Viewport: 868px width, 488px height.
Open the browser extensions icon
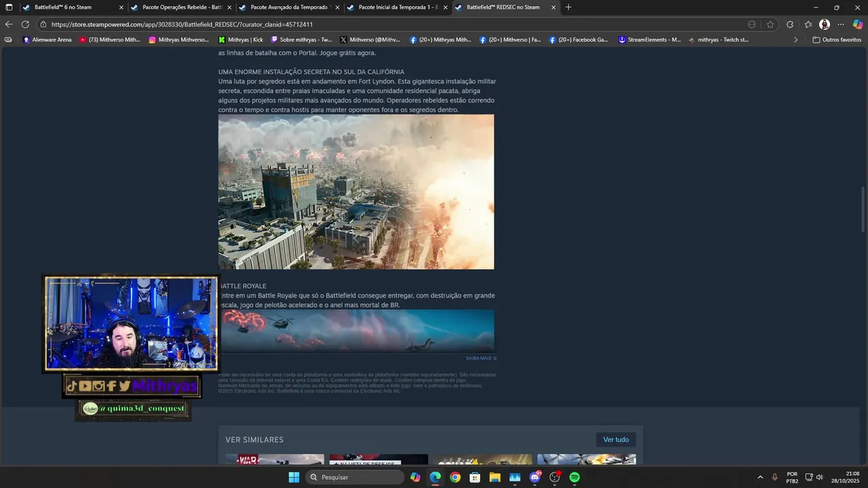coord(790,24)
